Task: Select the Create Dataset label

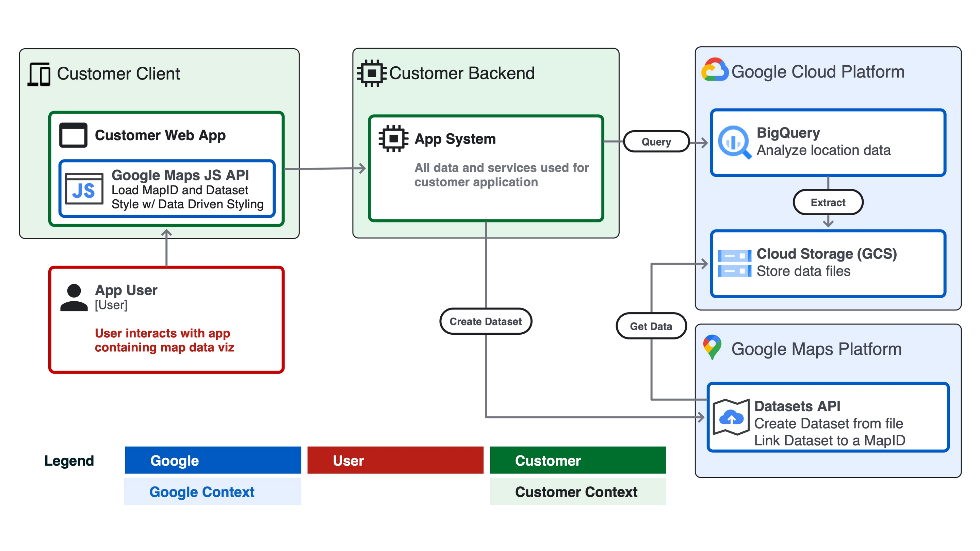Action: click(486, 321)
